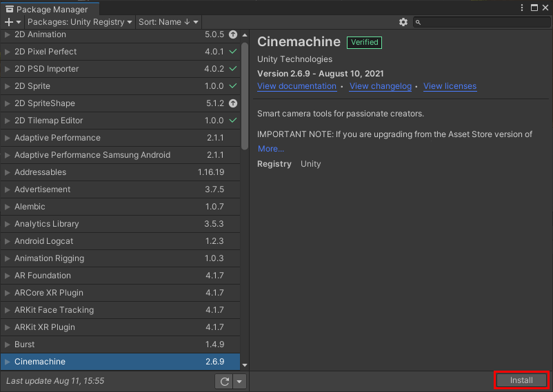Select the ARKit XR Plugin package
The image size is (553, 392).
(120, 327)
